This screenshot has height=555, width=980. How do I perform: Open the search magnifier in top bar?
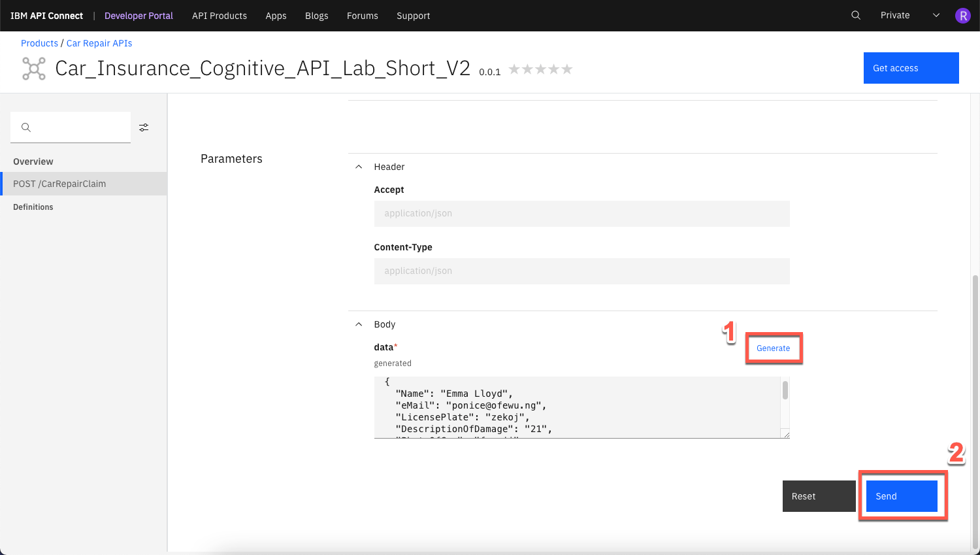pyautogui.click(x=856, y=15)
